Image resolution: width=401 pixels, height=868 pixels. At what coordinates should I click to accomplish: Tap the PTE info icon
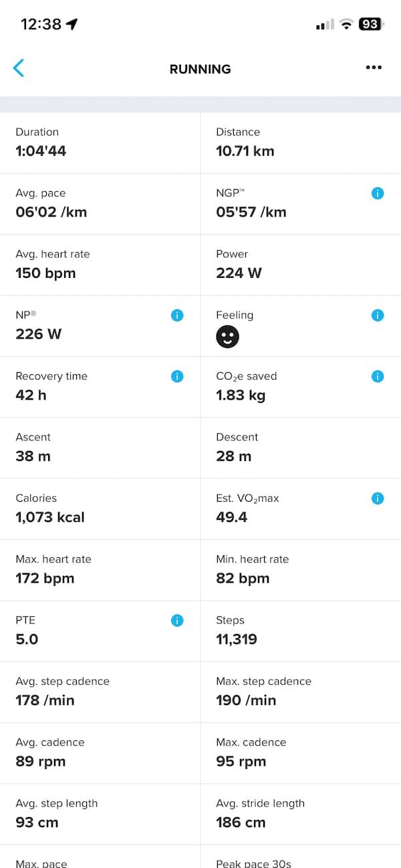[177, 621]
